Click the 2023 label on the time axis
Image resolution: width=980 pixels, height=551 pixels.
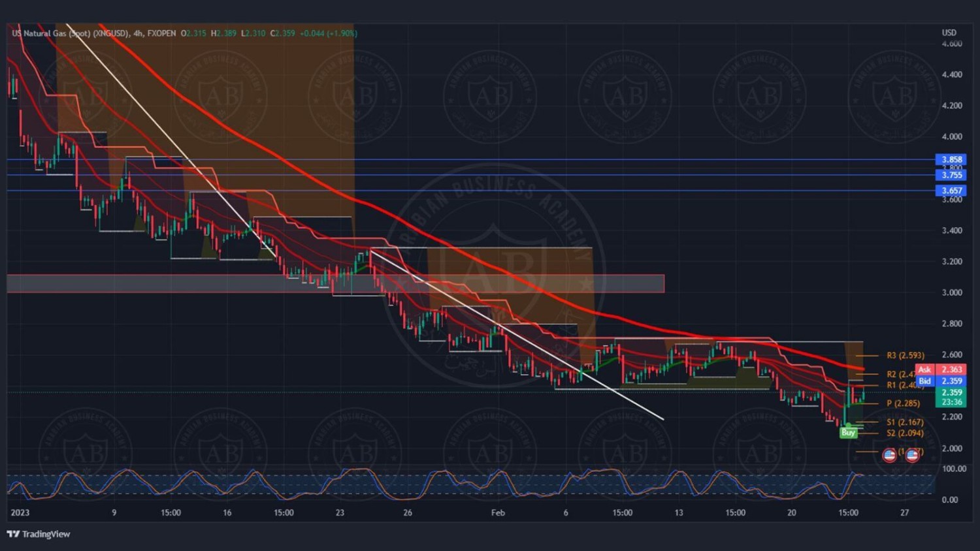tap(20, 512)
